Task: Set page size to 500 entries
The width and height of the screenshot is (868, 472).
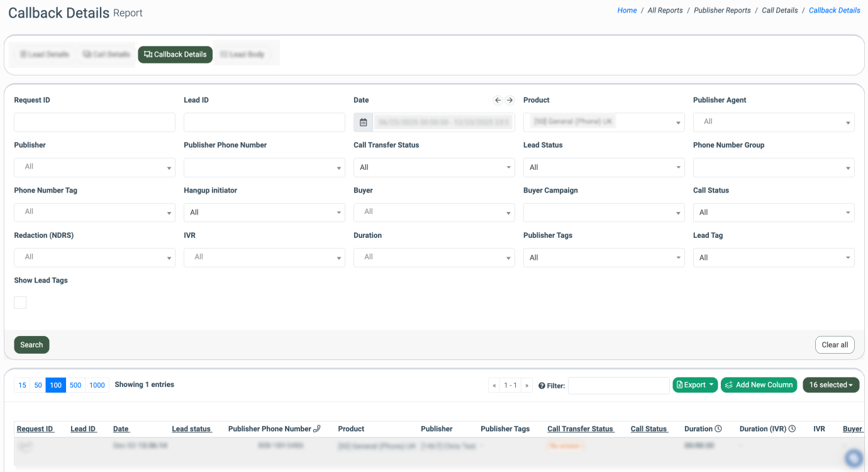Action: pos(75,385)
